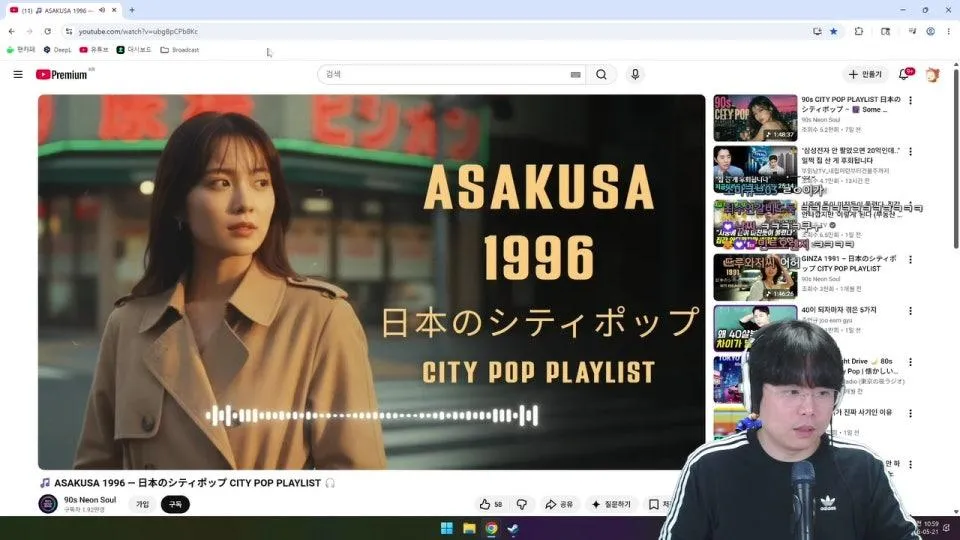Go to YouTube Premium home logo

point(61,74)
